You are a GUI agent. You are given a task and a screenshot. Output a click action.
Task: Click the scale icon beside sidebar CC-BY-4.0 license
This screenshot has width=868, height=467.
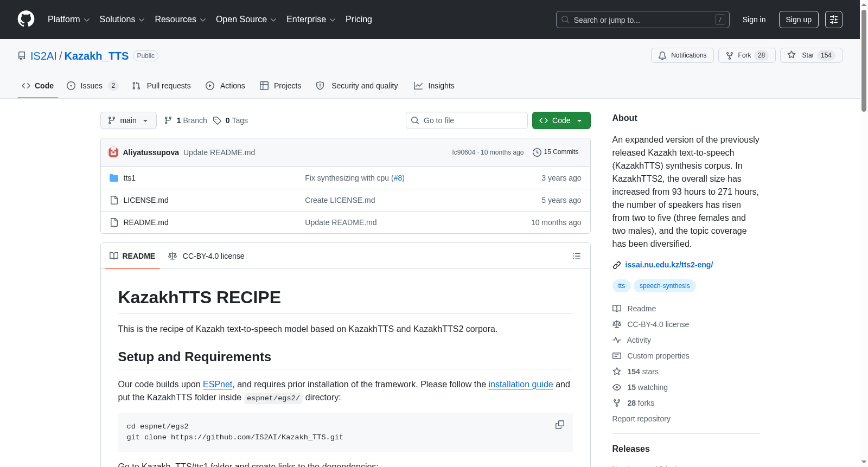click(x=617, y=324)
